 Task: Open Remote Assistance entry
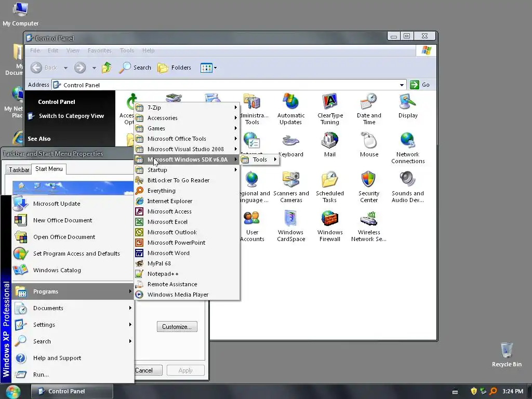[x=187, y=284]
